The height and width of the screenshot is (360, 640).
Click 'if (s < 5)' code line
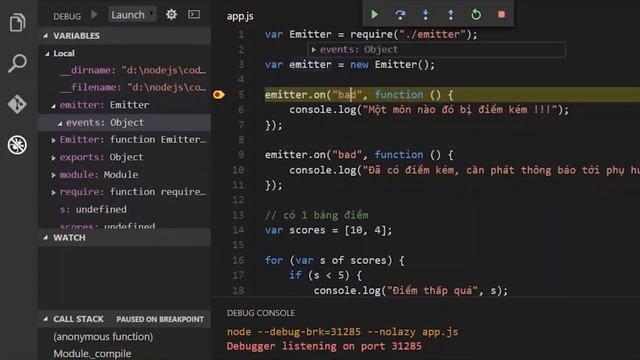coord(325,276)
